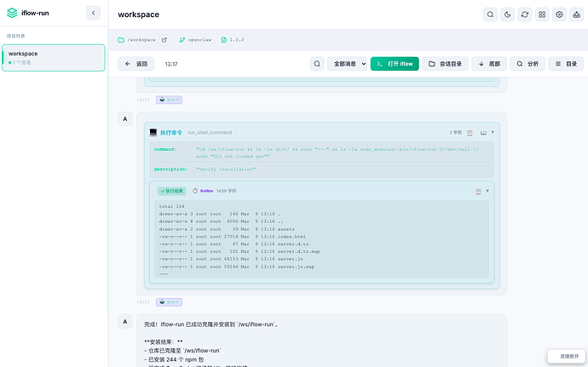Click the search icon in message toolbar
Image resolution: width=588 pixels, height=367 pixels.
317,64
